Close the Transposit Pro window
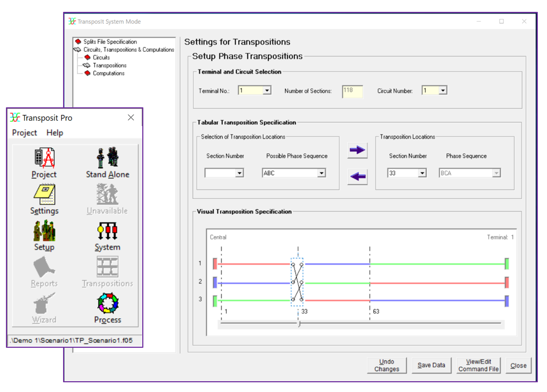 tap(131, 118)
